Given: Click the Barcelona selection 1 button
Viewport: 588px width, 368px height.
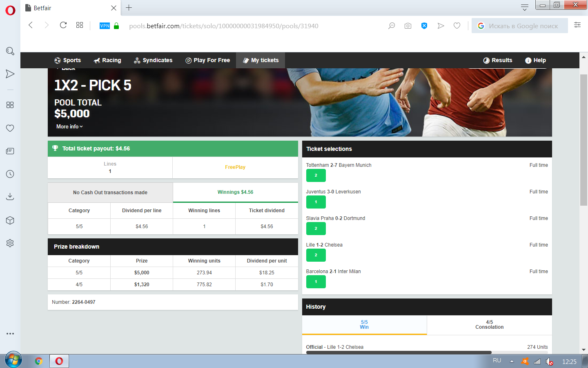Looking at the screenshot, I should 316,282.
